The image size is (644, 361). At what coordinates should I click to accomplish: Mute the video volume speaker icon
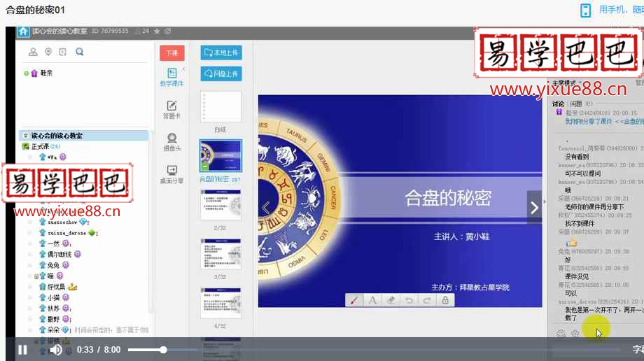(x=56, y=349)
